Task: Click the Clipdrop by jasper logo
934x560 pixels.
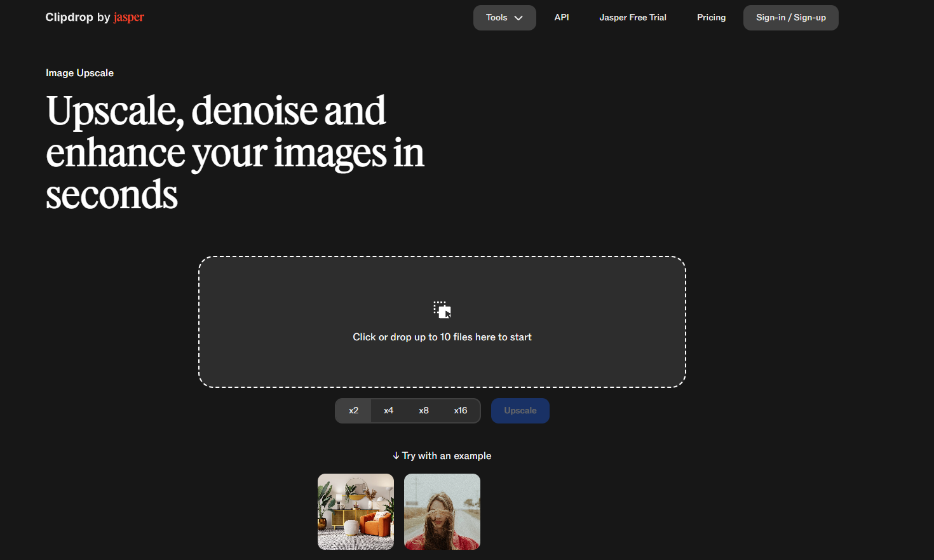Action: tap(95, 17)
